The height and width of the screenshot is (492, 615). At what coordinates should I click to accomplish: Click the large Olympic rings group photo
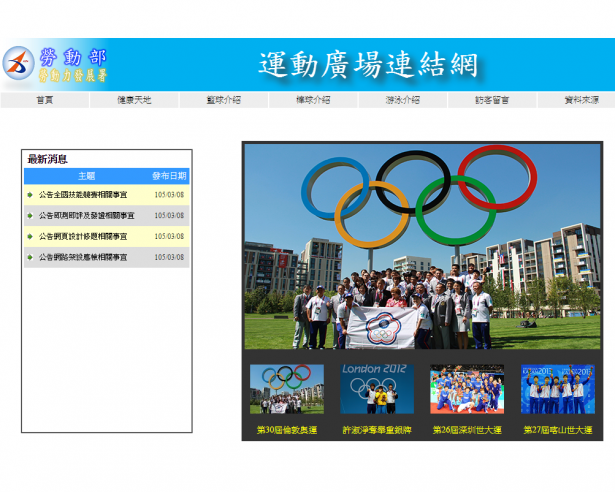tap(422, 247)
